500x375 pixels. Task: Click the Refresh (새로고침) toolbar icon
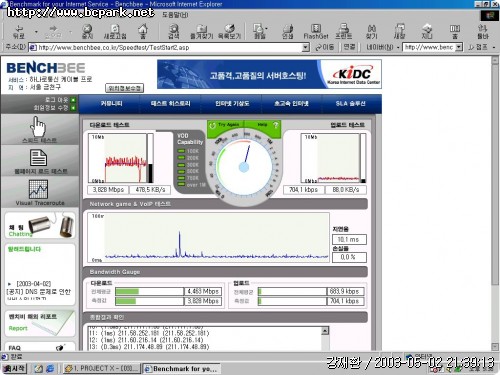pos(115,29)
